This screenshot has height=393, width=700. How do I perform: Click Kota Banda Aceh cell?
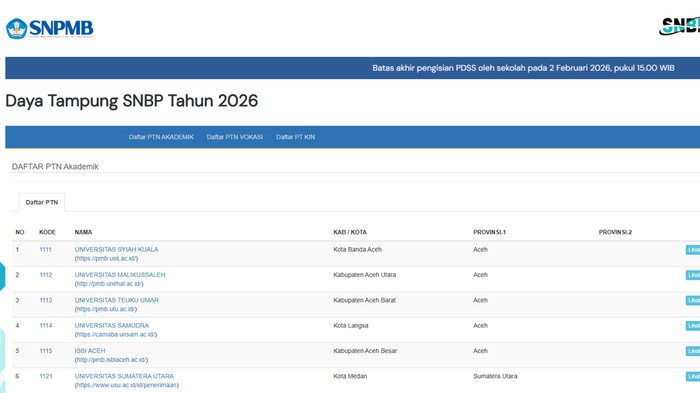click(358, 250)
